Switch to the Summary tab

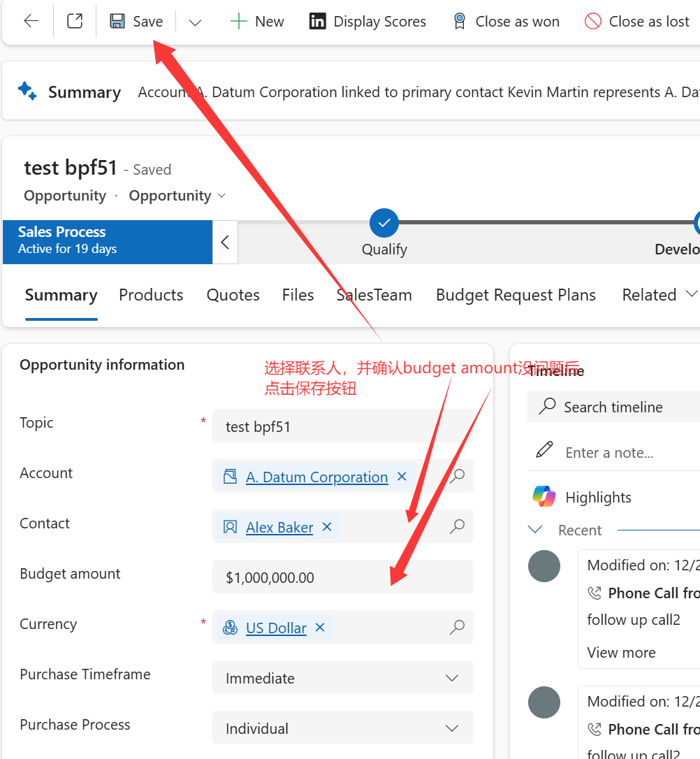point(61,295)
